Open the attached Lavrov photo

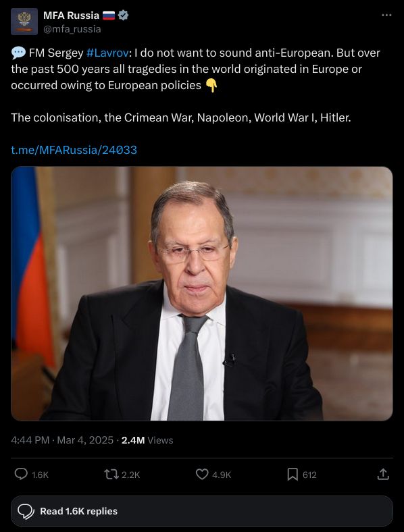[x=201, y=294]
